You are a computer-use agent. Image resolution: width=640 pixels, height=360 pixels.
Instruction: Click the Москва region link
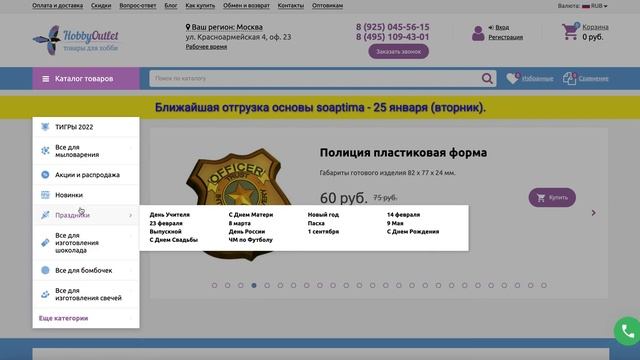(x=249, y=27)
